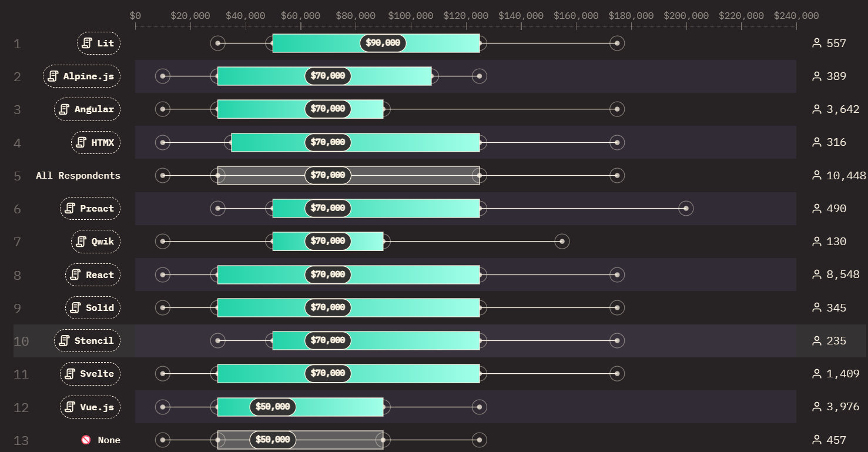Click the None row label
Screen dimensions: 868x452
coord(109,440)
